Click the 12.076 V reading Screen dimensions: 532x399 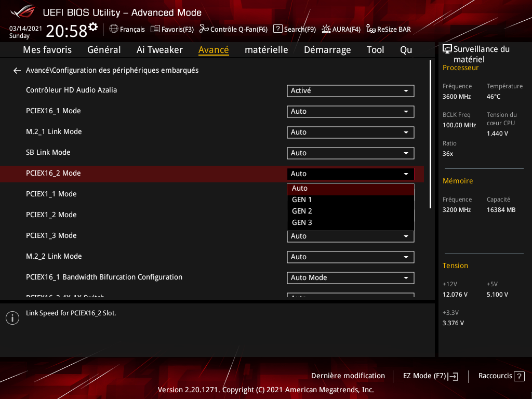pos(455,295)
